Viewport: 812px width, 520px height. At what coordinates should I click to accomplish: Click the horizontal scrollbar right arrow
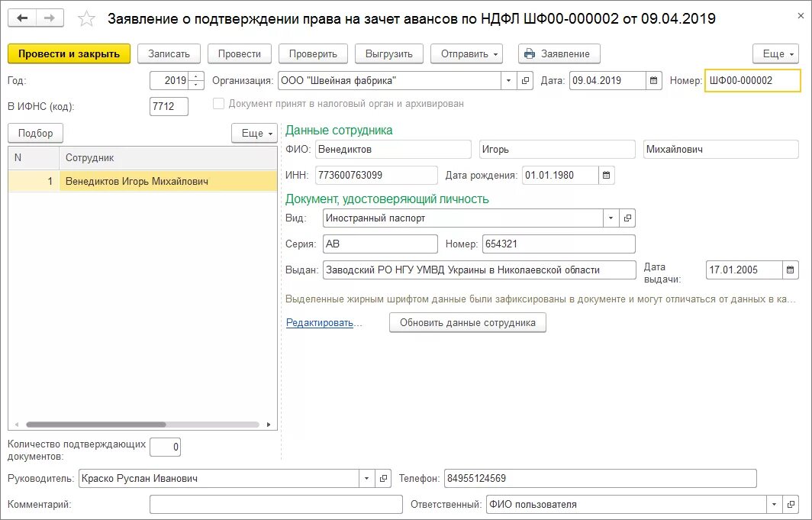pyautogui.click(x=269, y=425)
